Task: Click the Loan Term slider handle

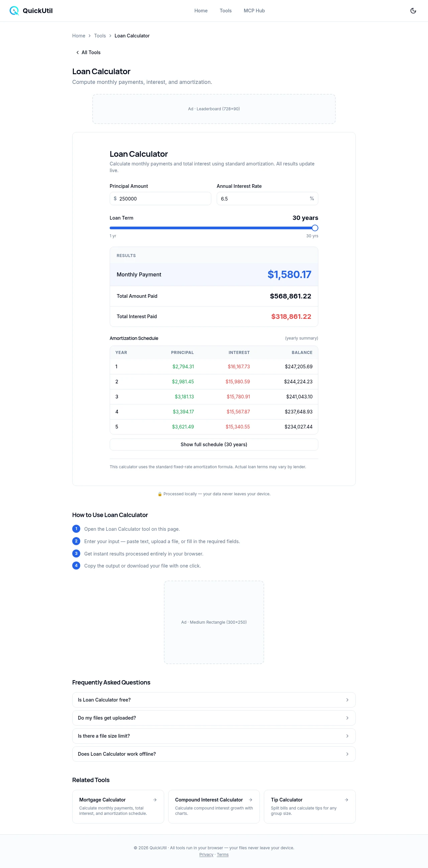Action: click(315, 228)
